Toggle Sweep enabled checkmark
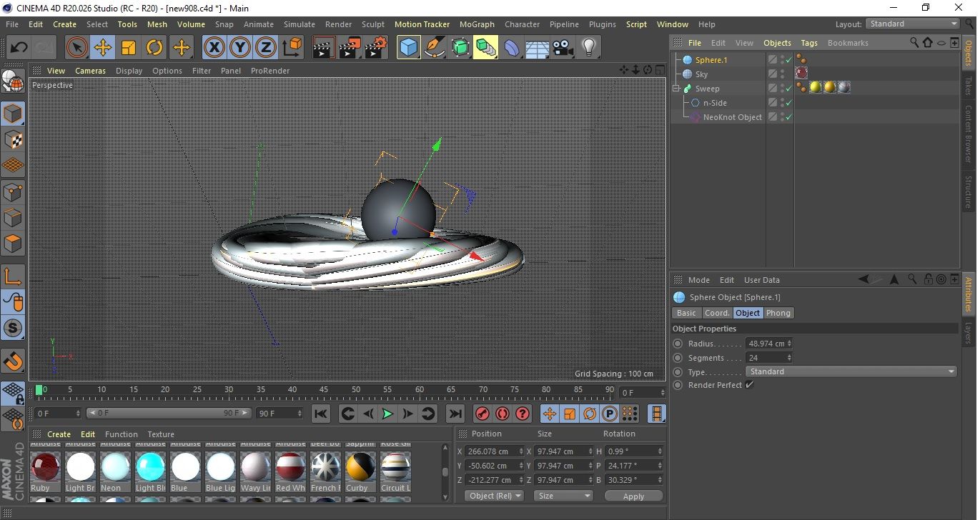The height and width of the screenshot is (520, 980). tap(789, 89)
